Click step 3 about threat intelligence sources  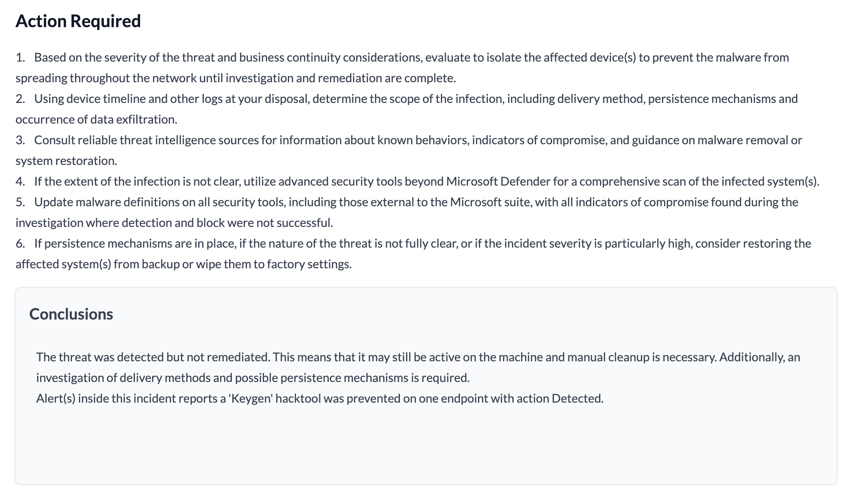pyautogui.click(x=388, y=140)
